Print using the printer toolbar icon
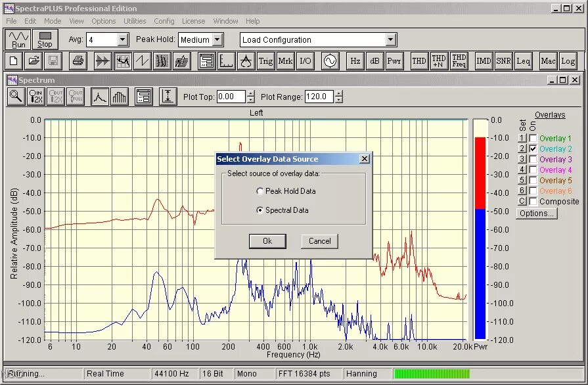This screenshot has width=588, height=385. tap(78, 61)
